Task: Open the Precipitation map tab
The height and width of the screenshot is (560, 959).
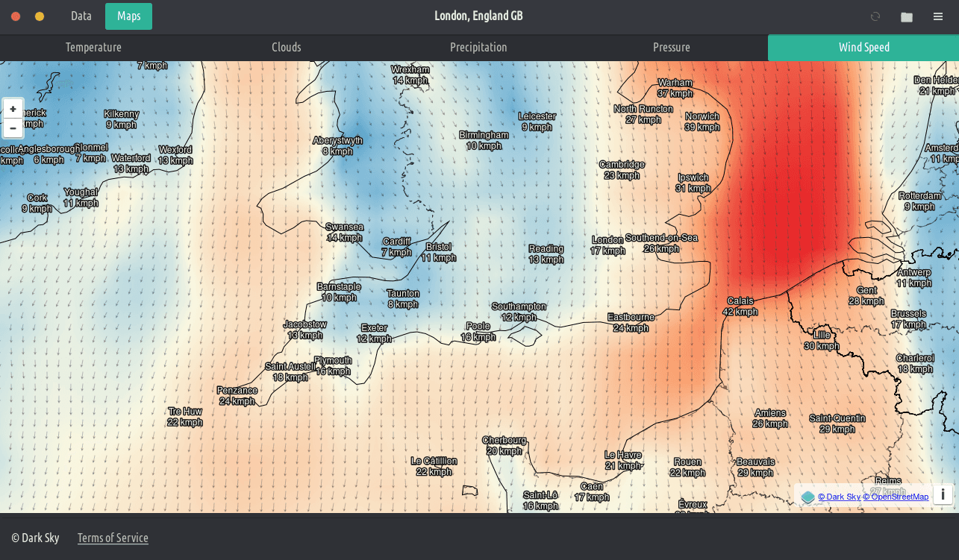Action: click(x=478, y=48)
